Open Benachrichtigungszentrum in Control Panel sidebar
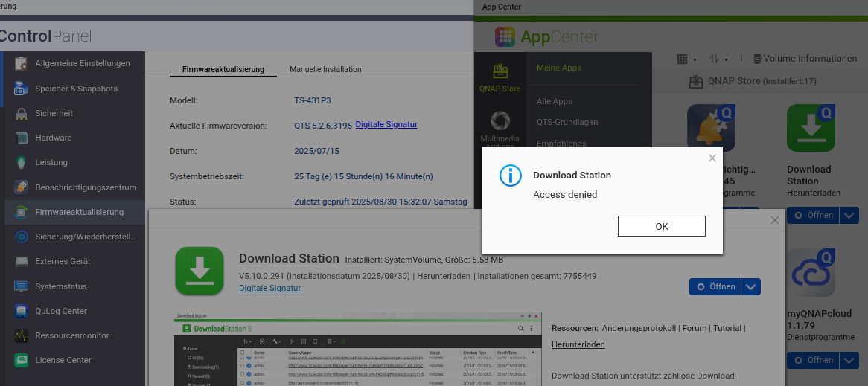868x386 pixels. click(x=74, y=187)
